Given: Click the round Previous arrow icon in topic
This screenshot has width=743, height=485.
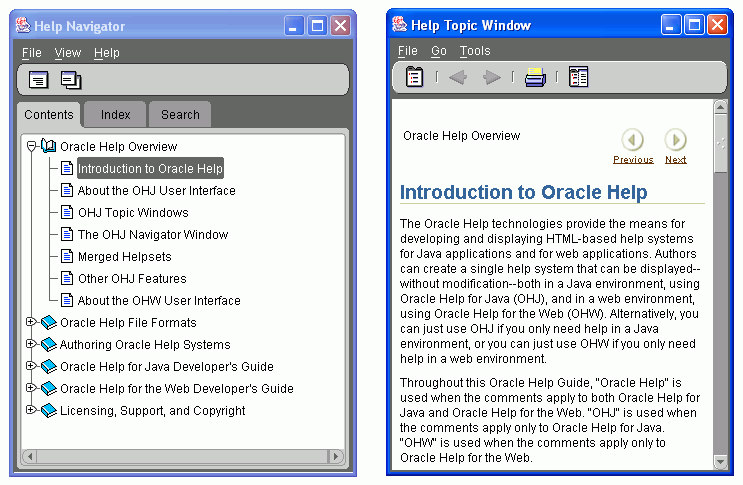Looking at the screenshot, I should tap(633, 140).
